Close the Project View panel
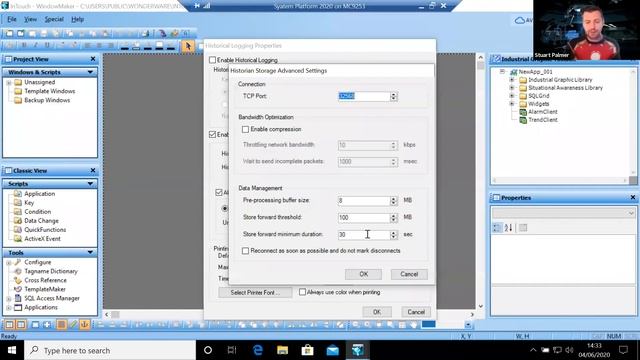This screenshot has height=360, width=640. click(x=93, y=59)
